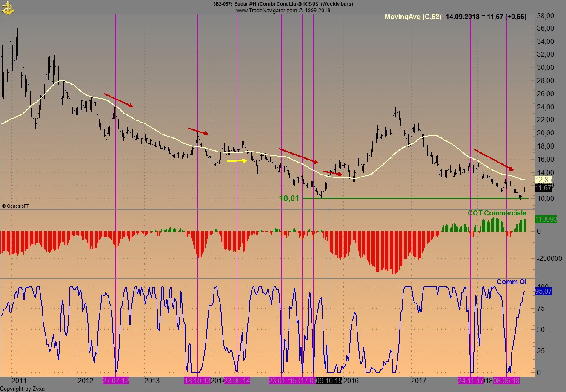Click the green 110993 COT value tag
This screenshot has height=392, width=566.
coord(543,219)
